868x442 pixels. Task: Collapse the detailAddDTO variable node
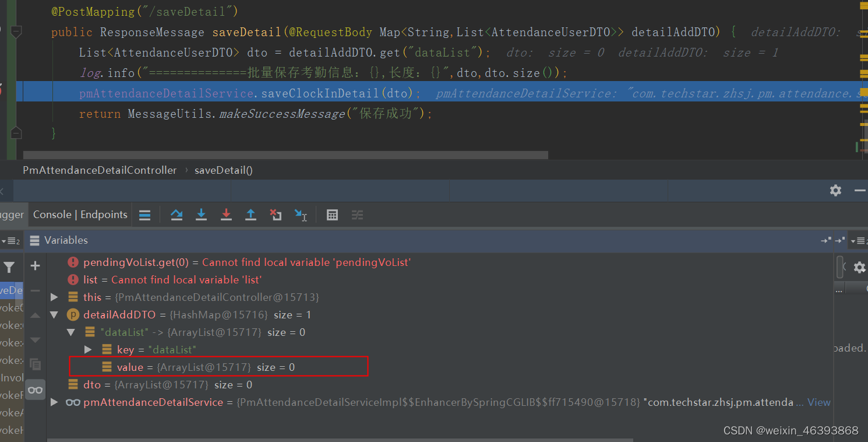[54, 314]
